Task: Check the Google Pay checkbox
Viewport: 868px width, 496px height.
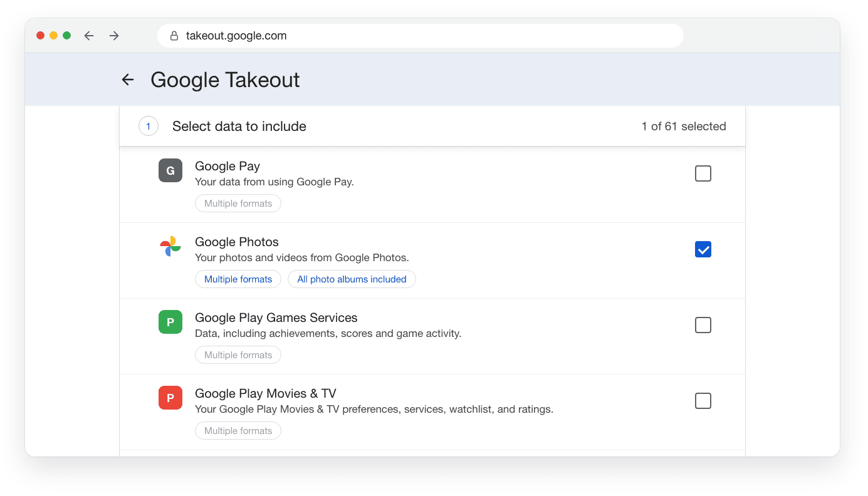Action: pos(703,173)
